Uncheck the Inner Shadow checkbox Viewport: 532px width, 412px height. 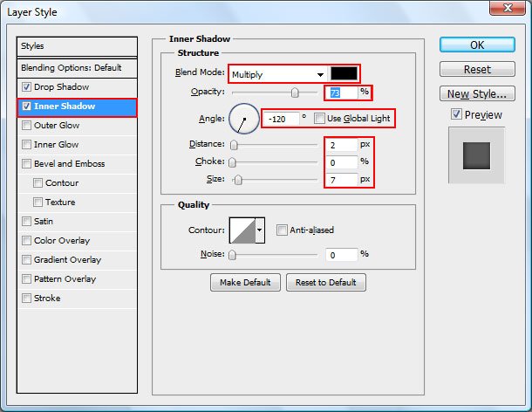tap(26, 106)
